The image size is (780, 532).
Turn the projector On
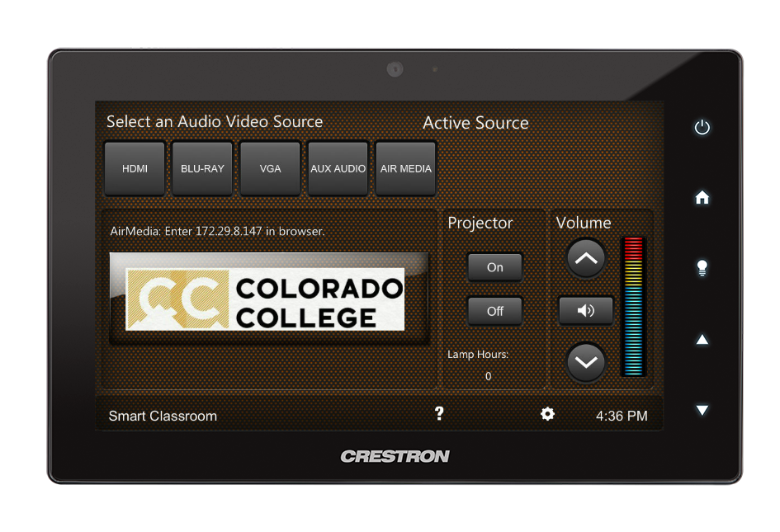click(495, 267)
